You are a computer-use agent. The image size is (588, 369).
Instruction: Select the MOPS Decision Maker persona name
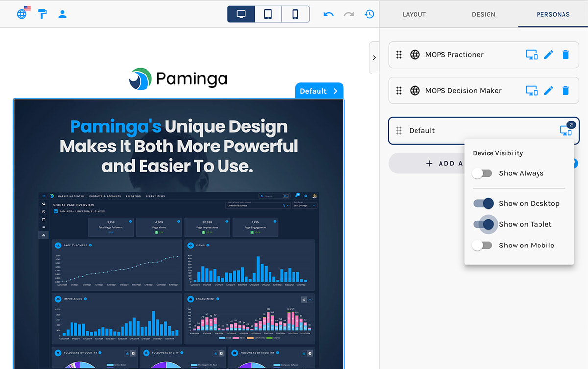click(x=464, y=91)
